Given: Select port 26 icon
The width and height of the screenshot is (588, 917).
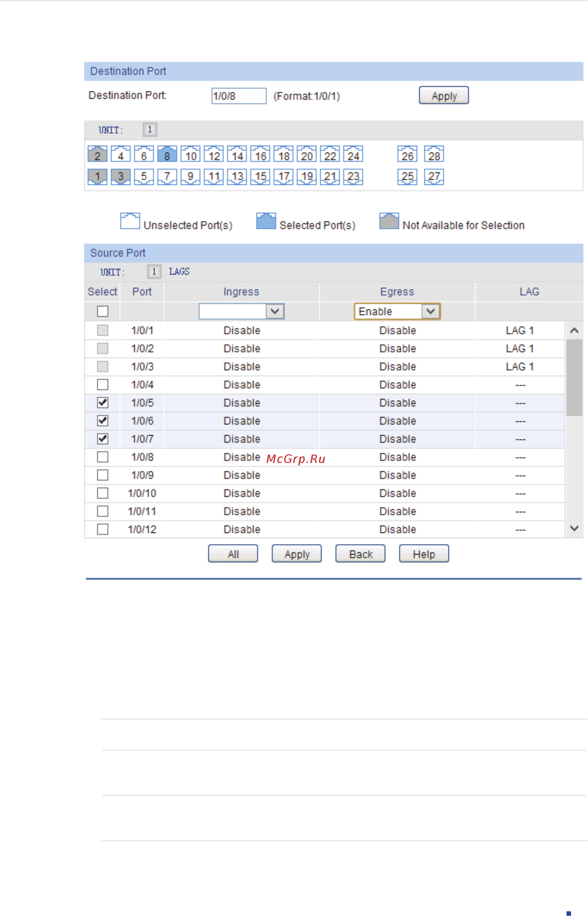Looking at the screenshot, I should point(408,154).
